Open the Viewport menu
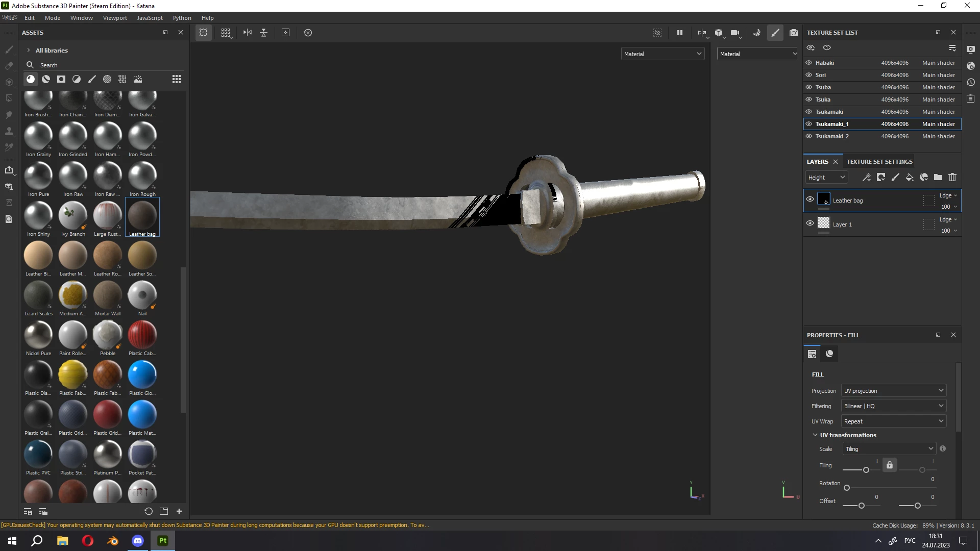980x551 pixels. [x=115, y=18]
